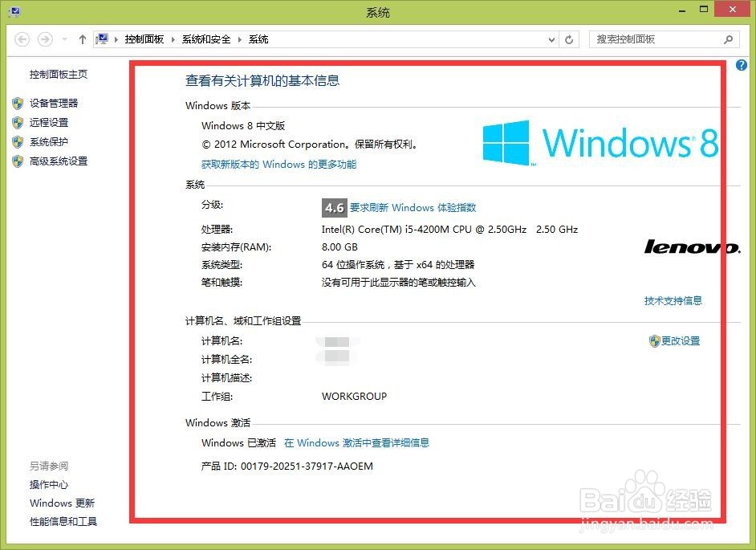Click the 64 位操作系统 system type value
The width and height of the screenshot is (756, 550).
398,265
